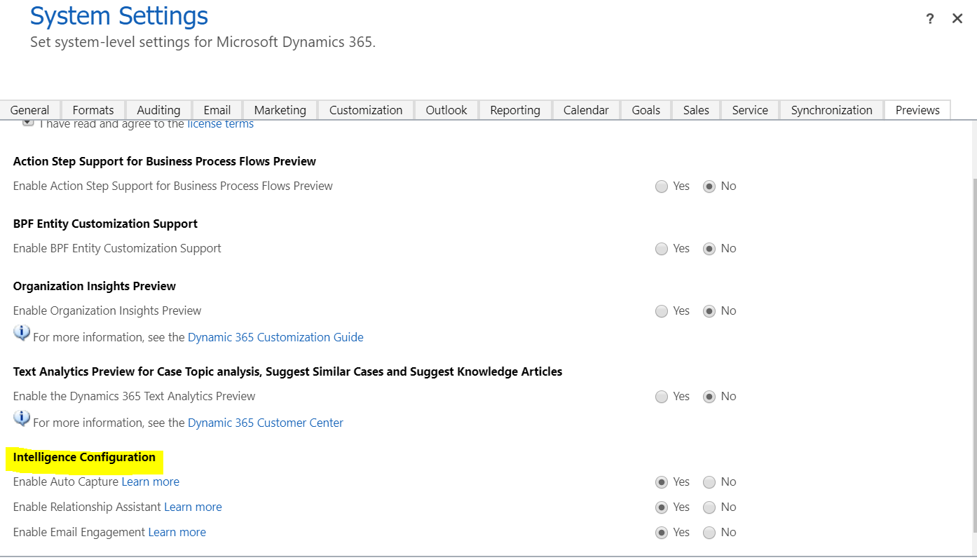This screenshot has width=977, height=560.
Task: Click Learn more next to Auto Capture
Action: (x=151, y=482)
